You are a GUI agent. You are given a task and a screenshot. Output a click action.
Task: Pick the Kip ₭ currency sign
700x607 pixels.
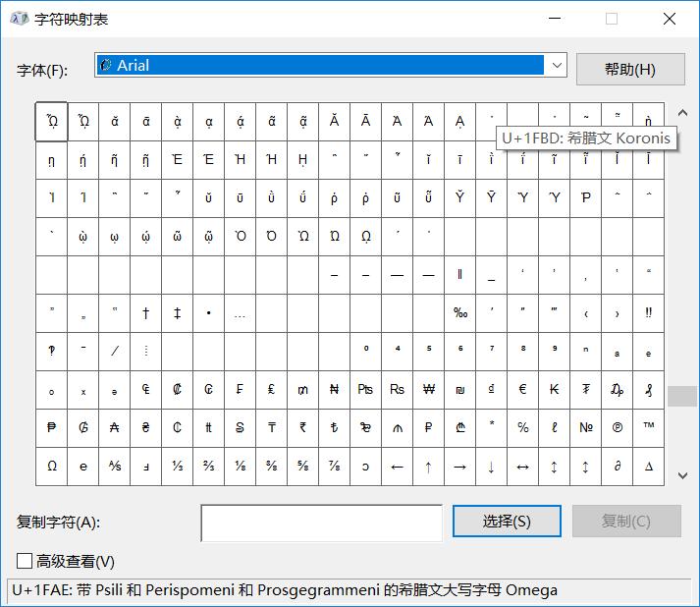pos(554,390)
